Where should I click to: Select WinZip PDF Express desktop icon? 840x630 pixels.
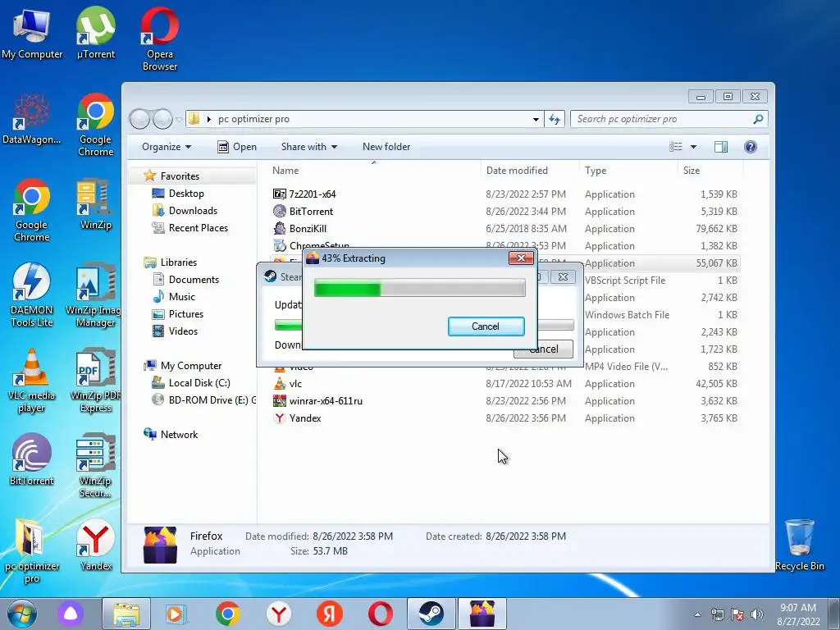tap(96, 381)
